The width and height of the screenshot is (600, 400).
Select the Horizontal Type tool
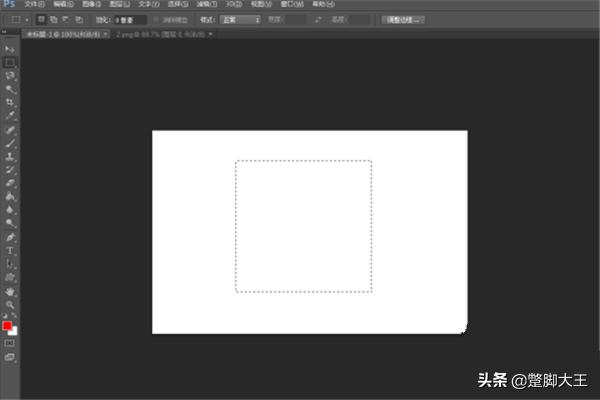point(10,251)
